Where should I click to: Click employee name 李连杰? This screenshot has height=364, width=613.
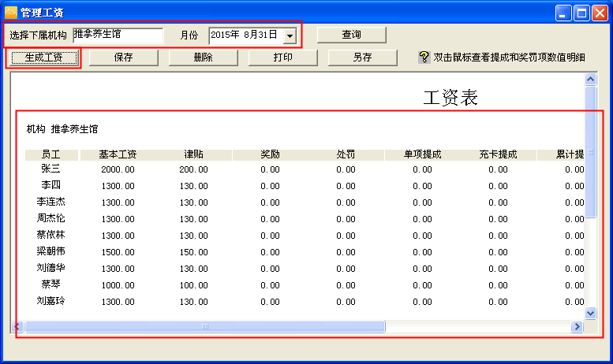50,202
